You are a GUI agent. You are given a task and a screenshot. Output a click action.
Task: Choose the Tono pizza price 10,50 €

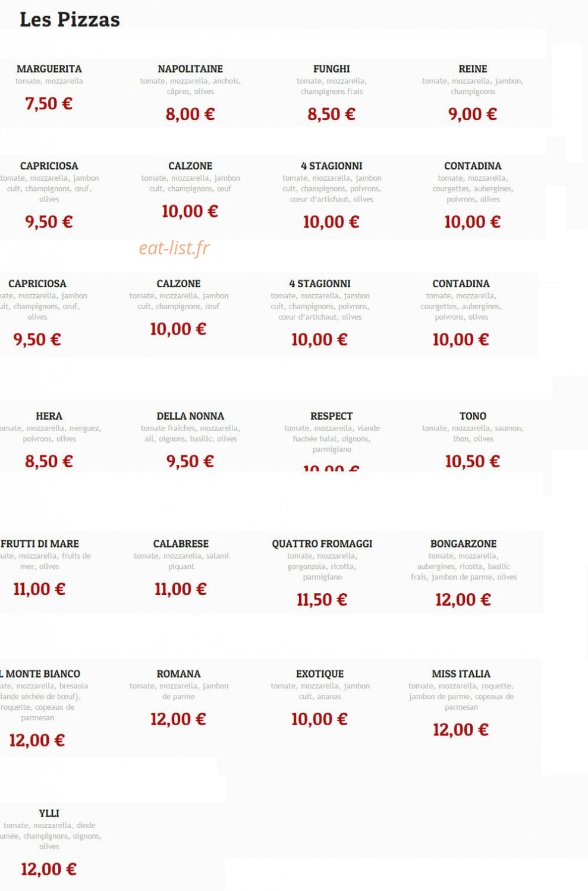click(473, 461)
